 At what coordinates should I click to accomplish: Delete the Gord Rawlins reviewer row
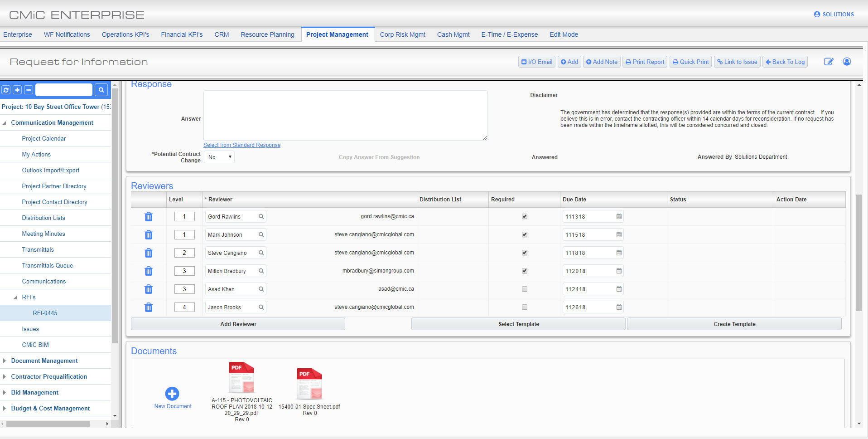148,217
